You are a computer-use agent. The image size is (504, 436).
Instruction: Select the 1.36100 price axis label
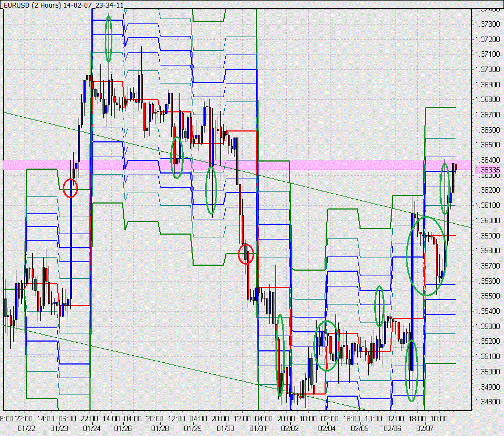[x=487, y=205]
